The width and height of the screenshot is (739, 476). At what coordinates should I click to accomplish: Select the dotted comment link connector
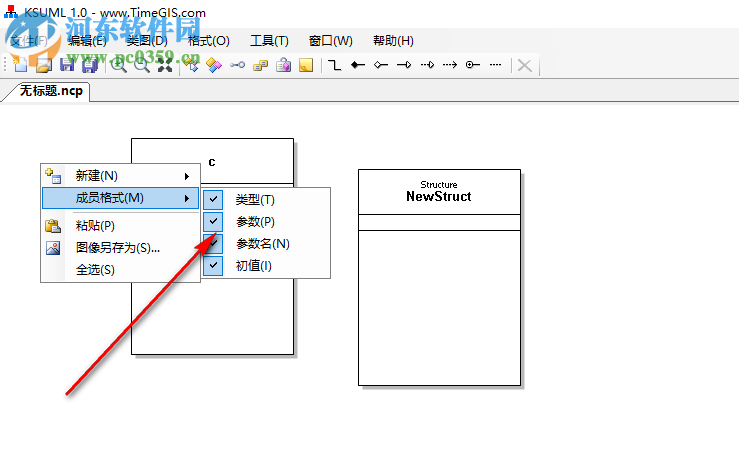point(496,65)
